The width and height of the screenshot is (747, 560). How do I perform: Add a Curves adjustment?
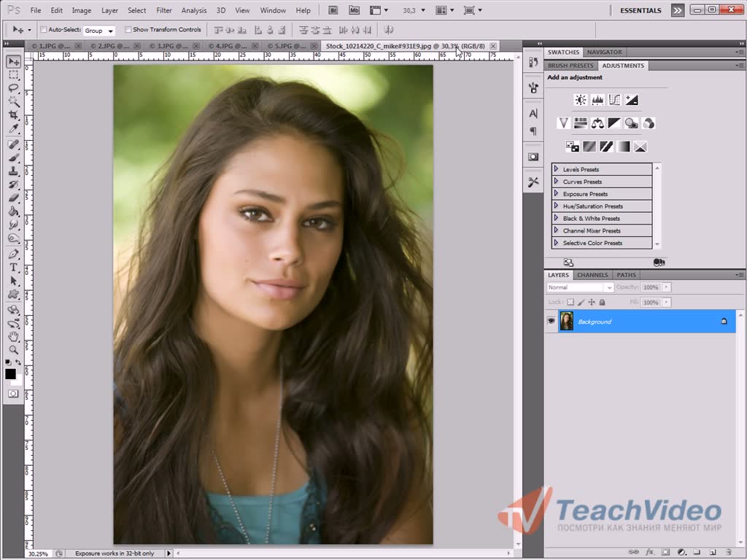(614, 100)
